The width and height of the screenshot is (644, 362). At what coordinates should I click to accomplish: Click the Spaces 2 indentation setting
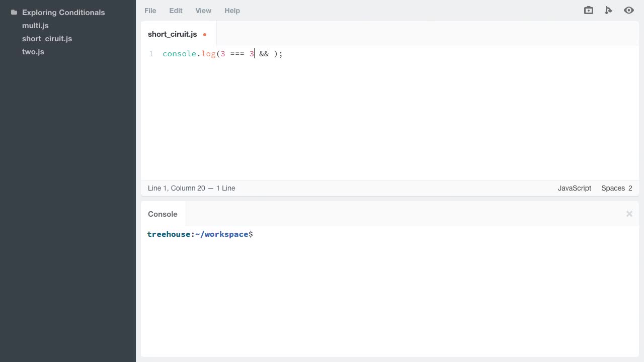point(616,188)
